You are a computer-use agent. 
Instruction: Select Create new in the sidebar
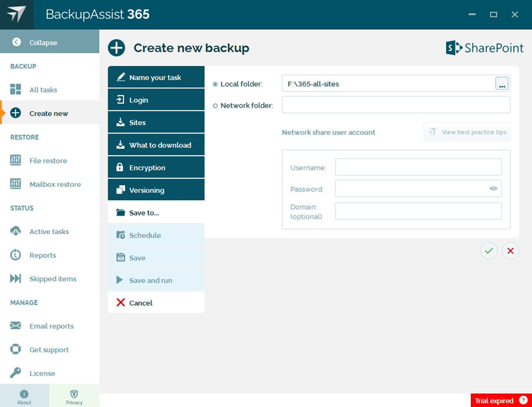[49, 113]
